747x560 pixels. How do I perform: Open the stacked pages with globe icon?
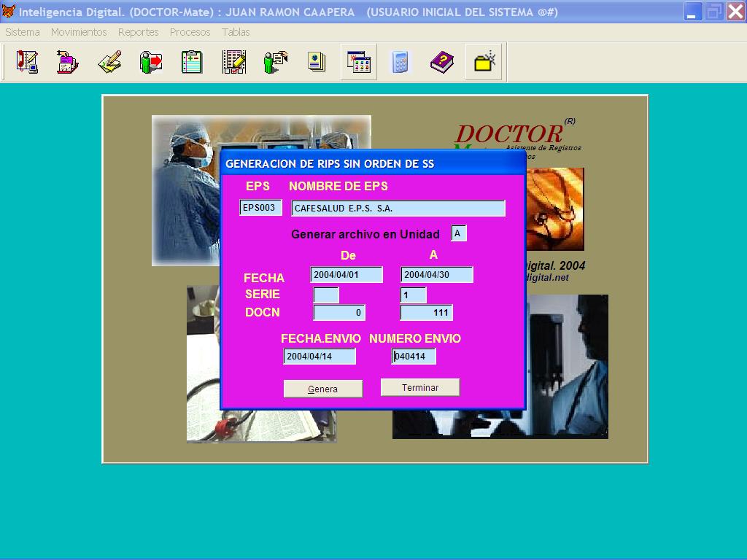pos(317,62)
